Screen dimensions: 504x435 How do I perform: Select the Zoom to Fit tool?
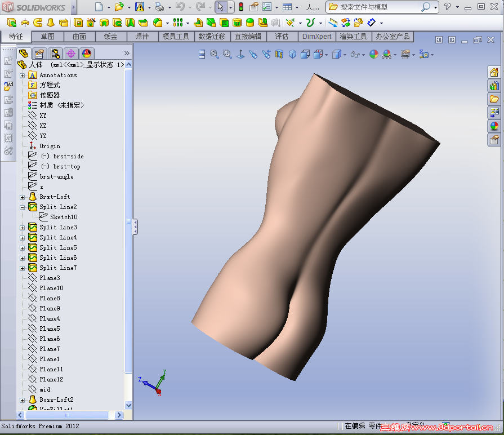click(215, 54)
